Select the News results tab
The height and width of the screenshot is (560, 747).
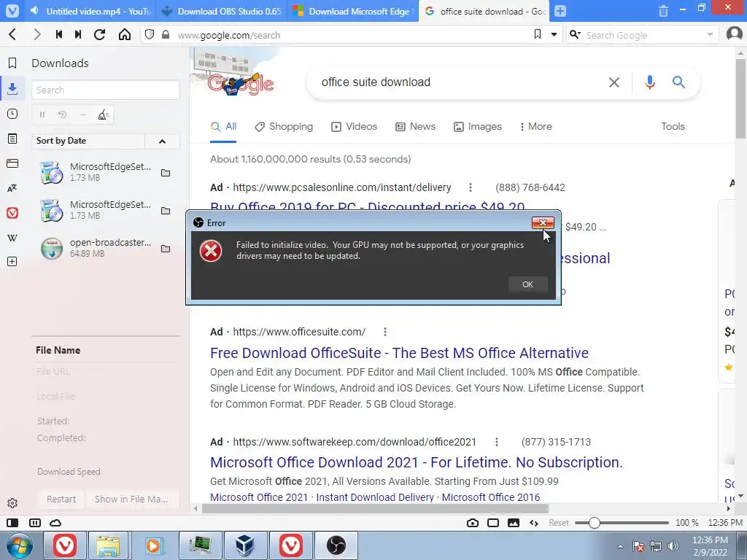click(x=415, y=127)
